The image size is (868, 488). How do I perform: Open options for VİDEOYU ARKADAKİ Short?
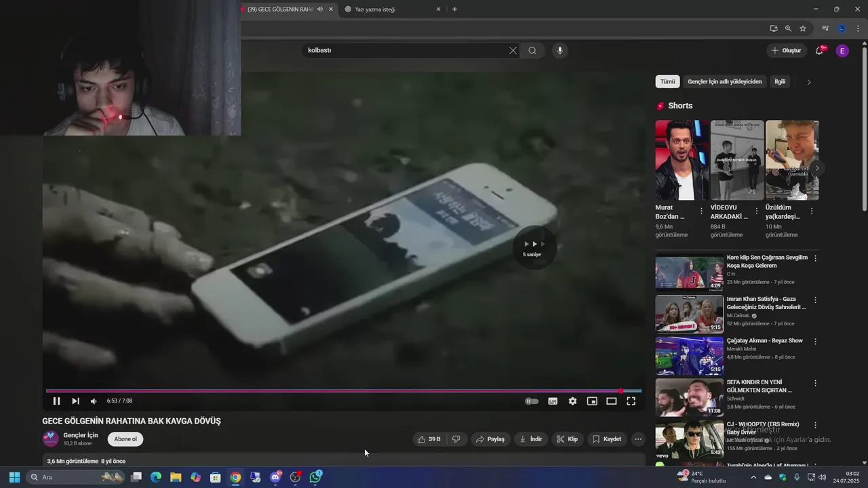(x=757, y=211)
